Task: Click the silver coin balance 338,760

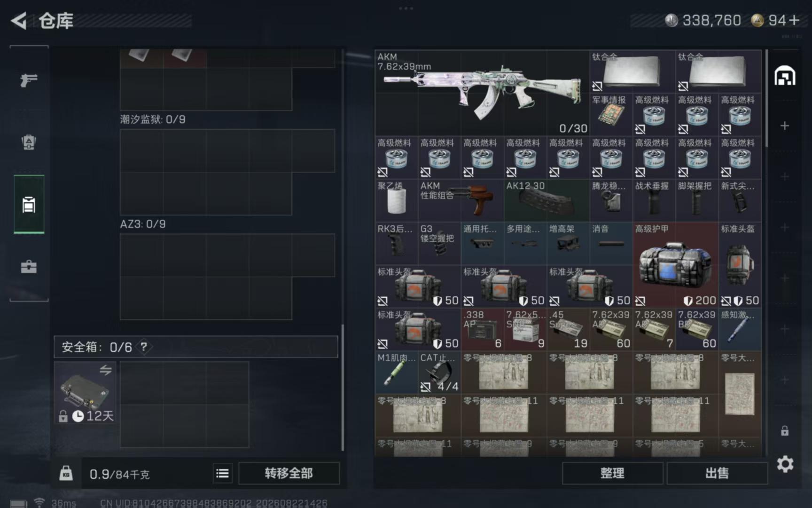Action: click(x=703, y=20)
